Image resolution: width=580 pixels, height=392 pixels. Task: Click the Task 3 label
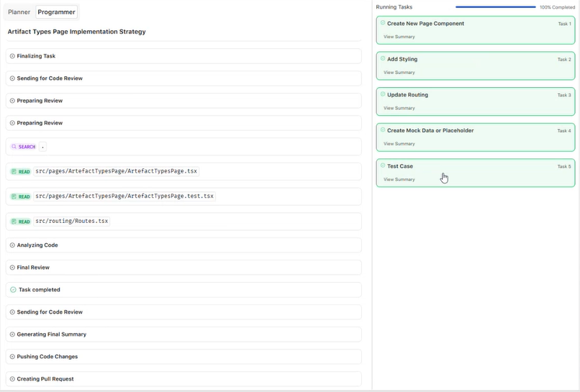[x=564, y=95]
